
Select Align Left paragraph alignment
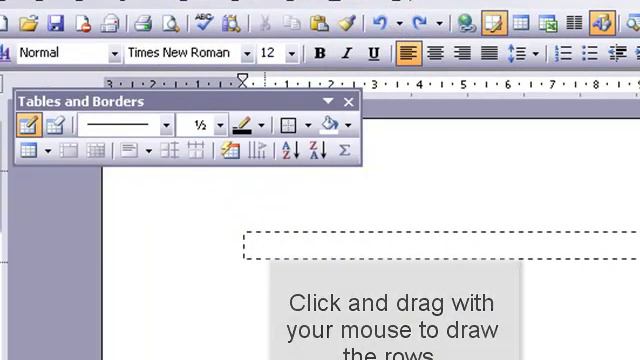pos(409,53)
